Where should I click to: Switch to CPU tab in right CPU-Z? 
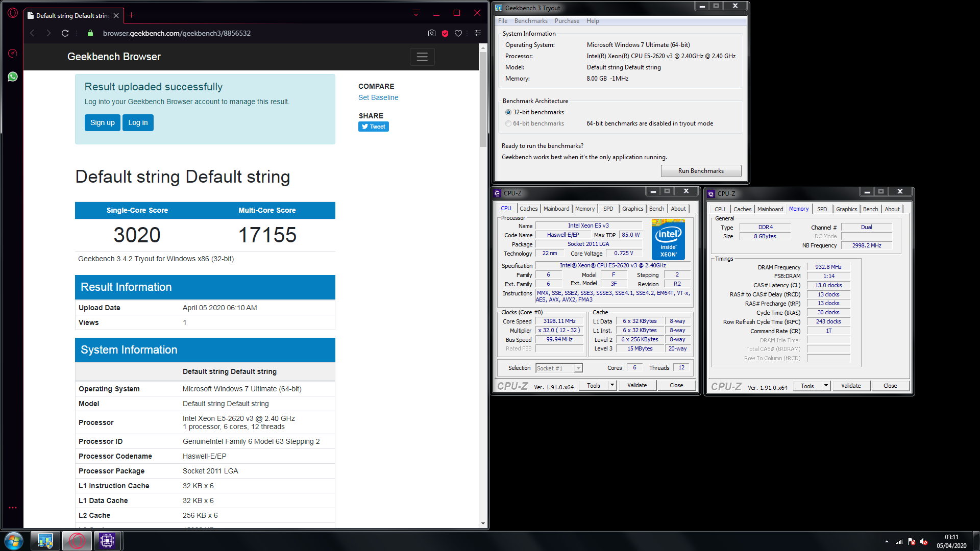click(x=720, y=209)
